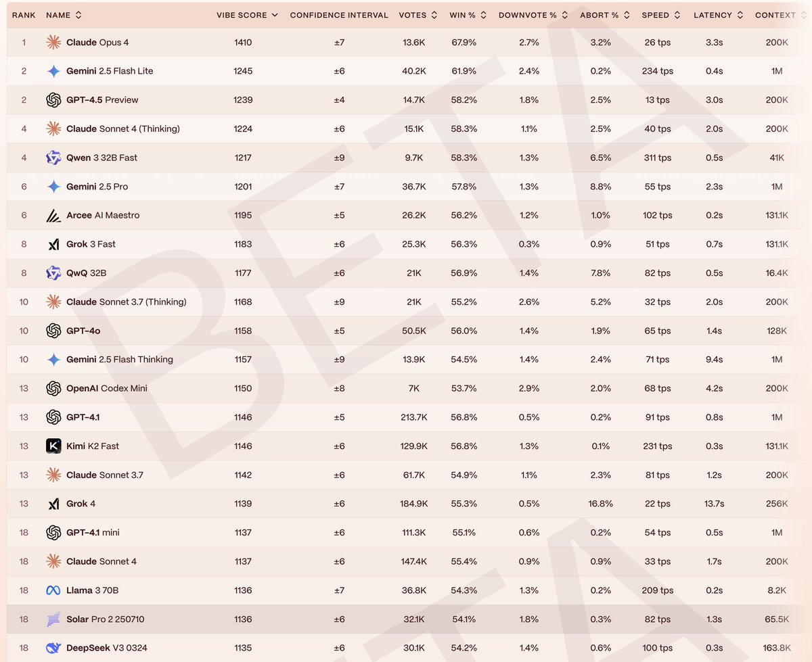Click the Anthropic icon beside Claude Sonnet 3.7
This screenshot has width=812, height=662.
(53, 475)
